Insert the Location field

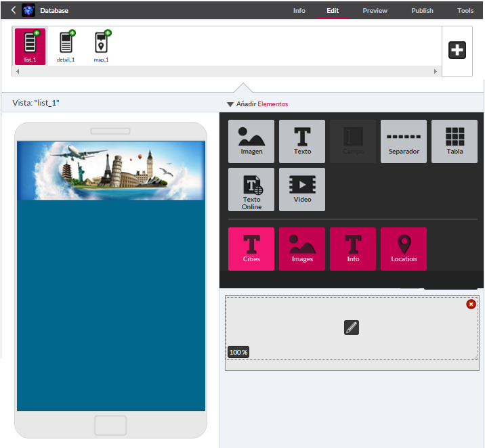[404, 249]
